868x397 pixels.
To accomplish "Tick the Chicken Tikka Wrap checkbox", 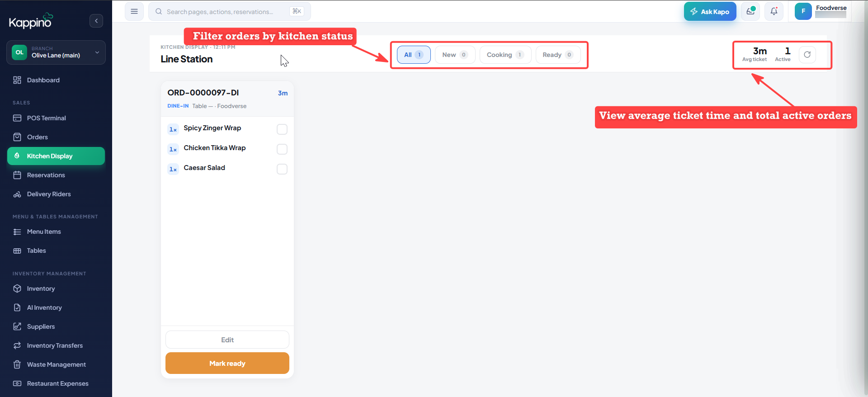I will point(282,149).
